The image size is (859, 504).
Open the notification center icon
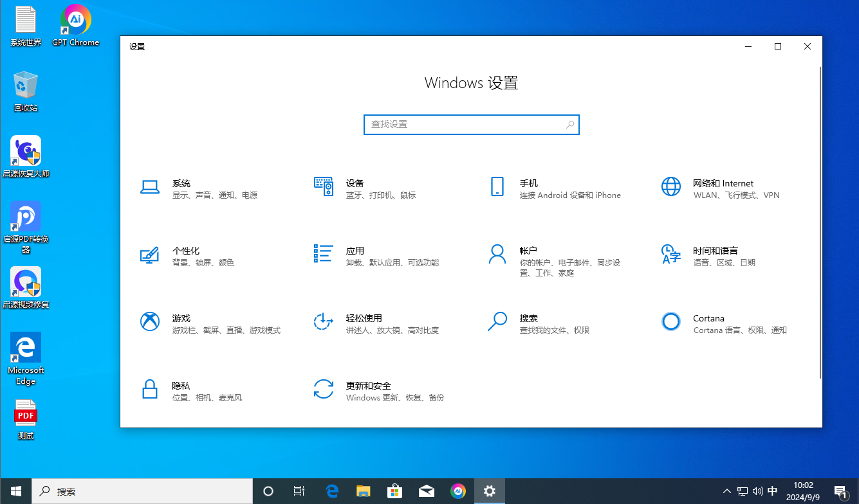[x=841, y=491]
